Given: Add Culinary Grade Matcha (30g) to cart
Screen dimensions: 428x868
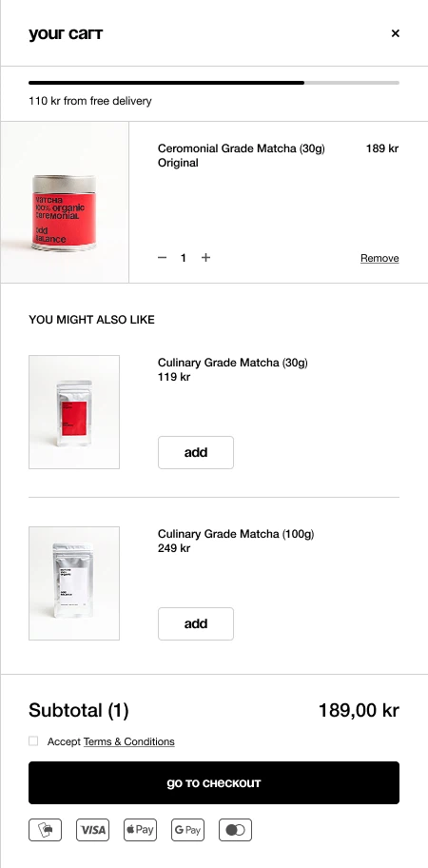Looking at the screenshot, I should (x=196, y=452).
